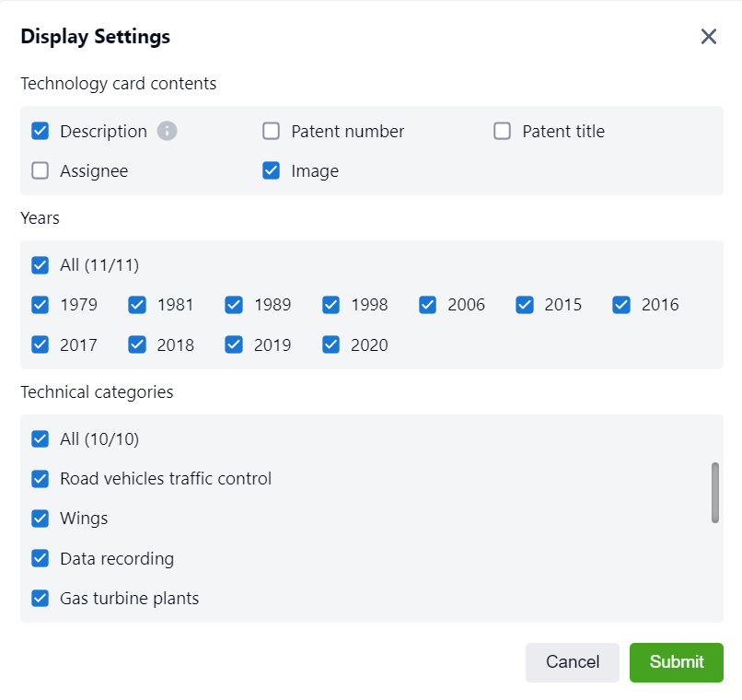Click the technical categories scrollbar
Image resolution: width=742 pixels, height=700 pixels.
(714, 493)
